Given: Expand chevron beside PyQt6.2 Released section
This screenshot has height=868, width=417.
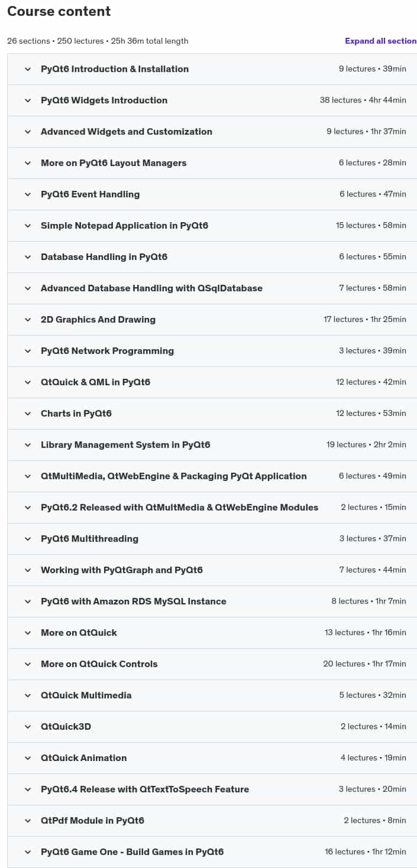Looking at the screenshot, I should 27,508.
